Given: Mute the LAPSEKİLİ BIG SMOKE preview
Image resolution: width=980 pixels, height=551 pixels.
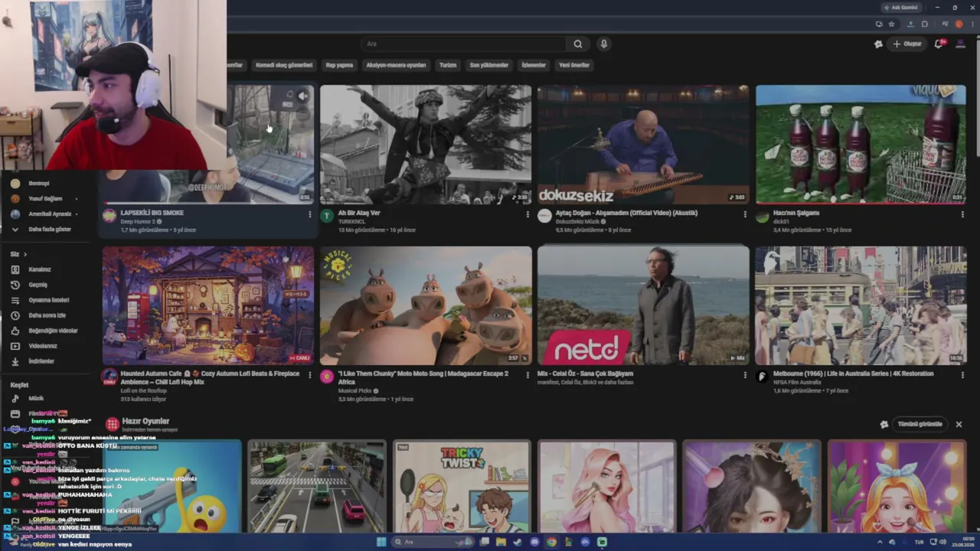Looking at the screenshot, I should [x=302, y=96].
